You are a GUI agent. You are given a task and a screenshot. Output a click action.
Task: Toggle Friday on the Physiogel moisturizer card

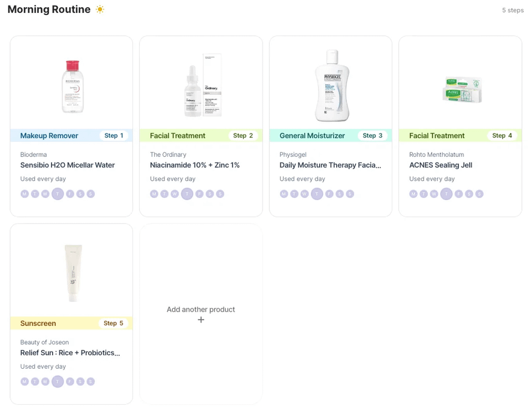[329, 194]
